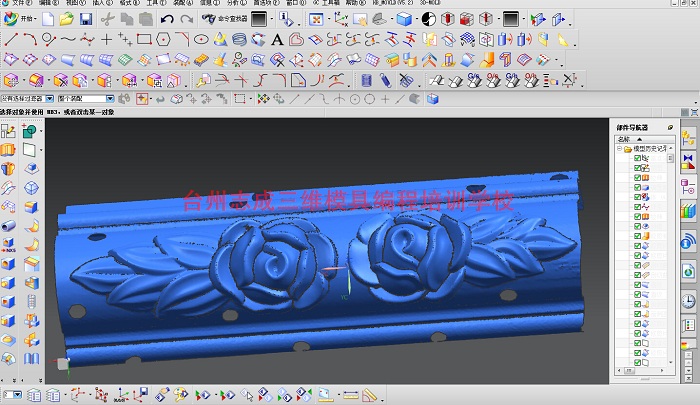Open the selection type filter dropdown
The height and width of the screenshot is (405, 700).
point(50,98)
